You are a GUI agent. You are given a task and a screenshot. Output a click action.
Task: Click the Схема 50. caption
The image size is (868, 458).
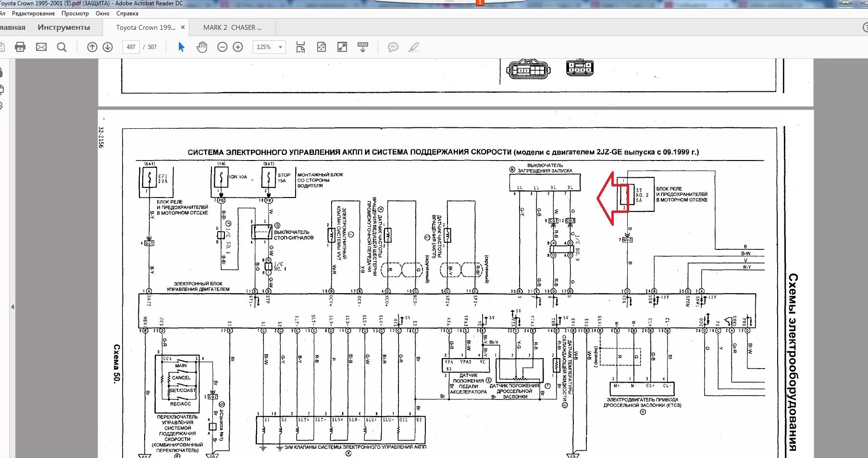coord(116,364)
